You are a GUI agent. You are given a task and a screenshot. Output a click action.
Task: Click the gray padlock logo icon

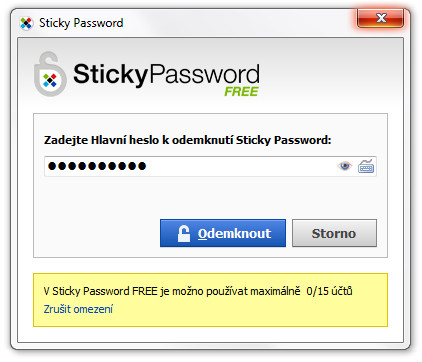[50, 74]
